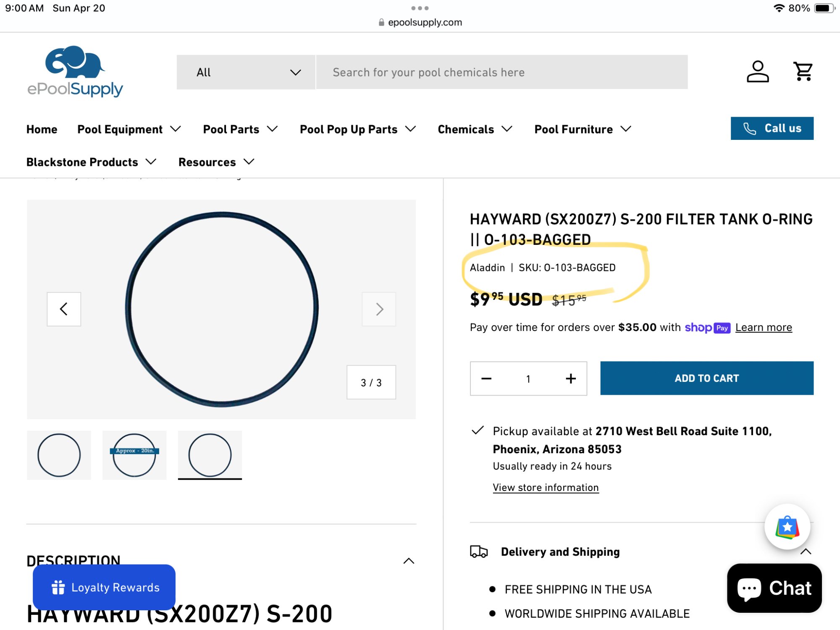This screenshot has width=840, height=630.
Task: Click the Aladdin vendor name
Action: [487, 268]
